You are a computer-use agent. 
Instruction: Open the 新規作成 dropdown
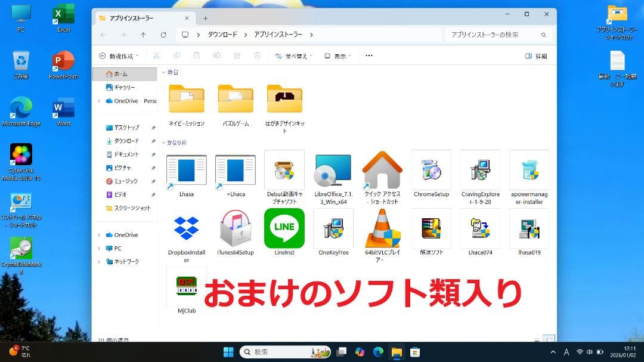click(x=120, y=55)
